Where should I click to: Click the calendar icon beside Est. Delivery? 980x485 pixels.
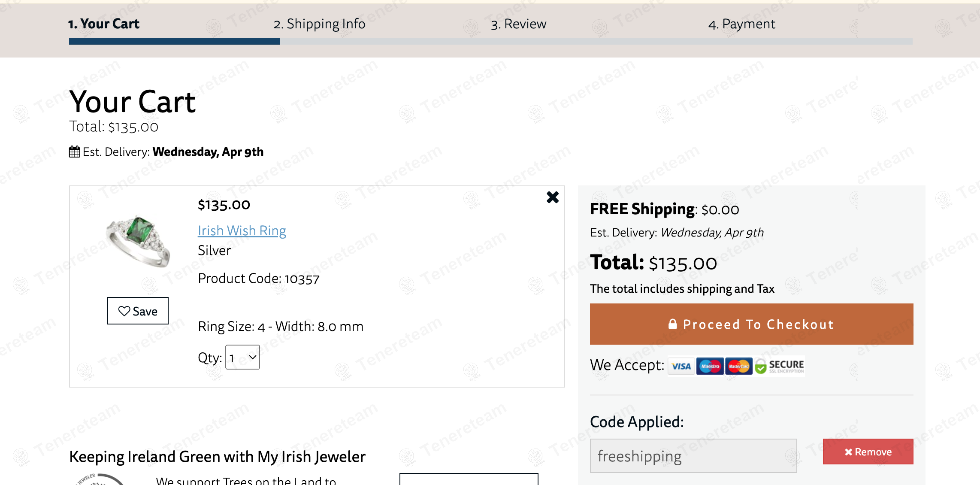(x=74, y=152)
